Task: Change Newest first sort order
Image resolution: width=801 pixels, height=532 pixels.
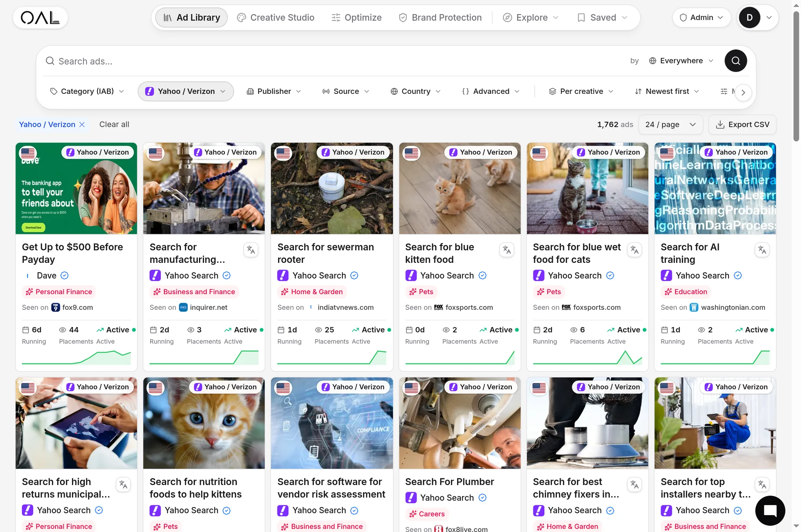Action: tap(667, 91)
